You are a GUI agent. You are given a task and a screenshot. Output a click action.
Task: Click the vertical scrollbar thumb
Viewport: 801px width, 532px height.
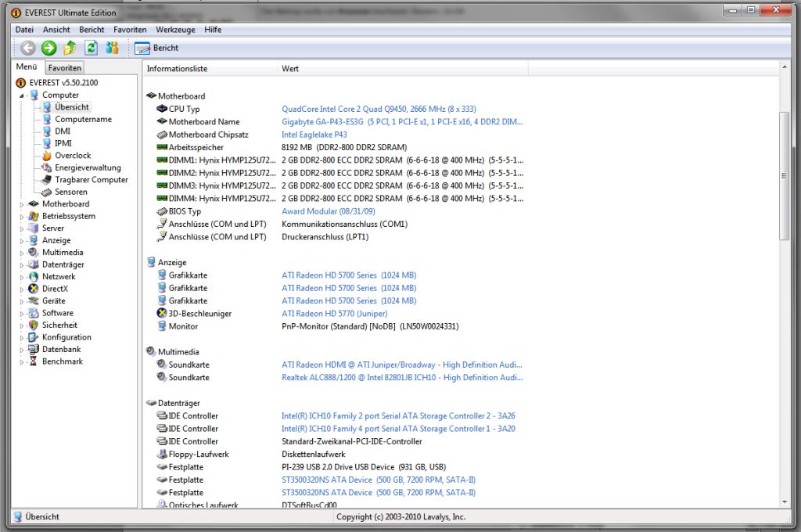784,176
